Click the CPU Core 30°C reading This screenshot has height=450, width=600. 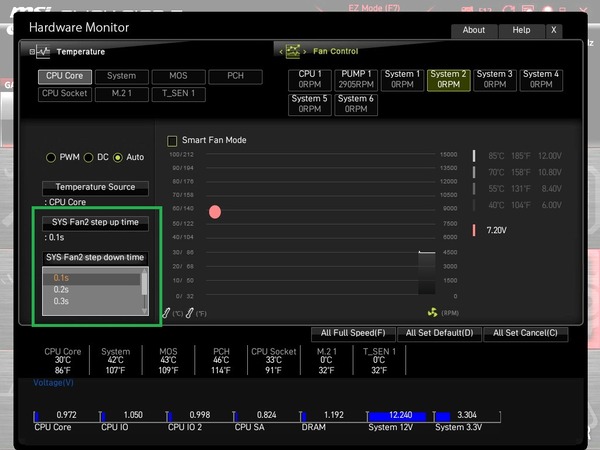point(63,361)
